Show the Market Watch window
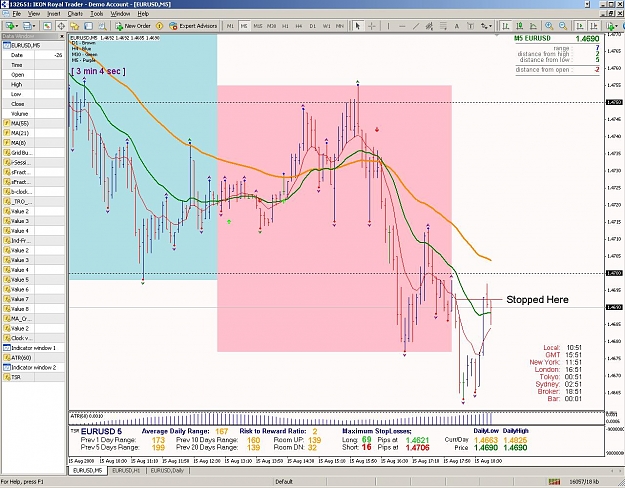This screenshot has height=488, width=625. click(47, 26)
